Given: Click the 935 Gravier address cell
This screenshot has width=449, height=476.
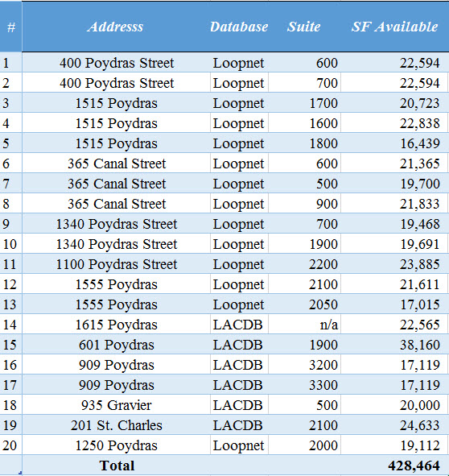Looking at the screenshot, I should pos(116,405).
